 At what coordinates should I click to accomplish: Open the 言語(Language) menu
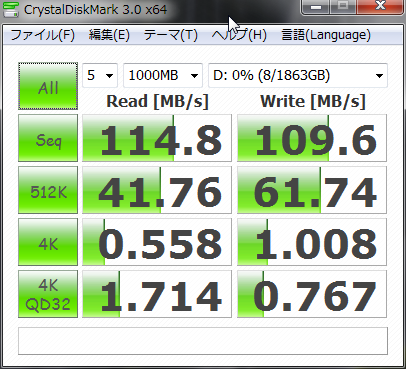[x=326, y=35]
